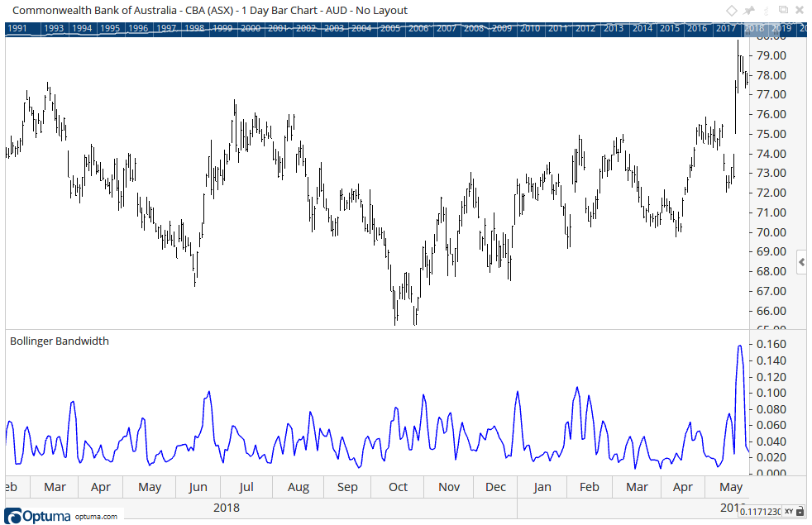
Task: Click the Jan date axis label
Action: pos(542,487)
